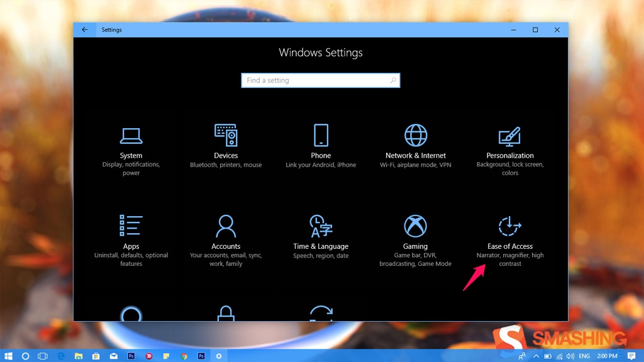Switch input language via ENG indicator
Image resolution: width=644 pixels, height=362 pixels.
[584, 356]
